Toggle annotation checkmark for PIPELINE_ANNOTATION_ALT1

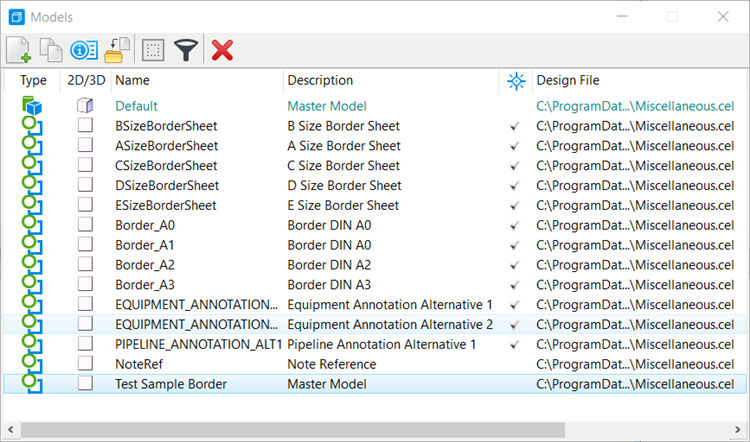click(515, 344)
